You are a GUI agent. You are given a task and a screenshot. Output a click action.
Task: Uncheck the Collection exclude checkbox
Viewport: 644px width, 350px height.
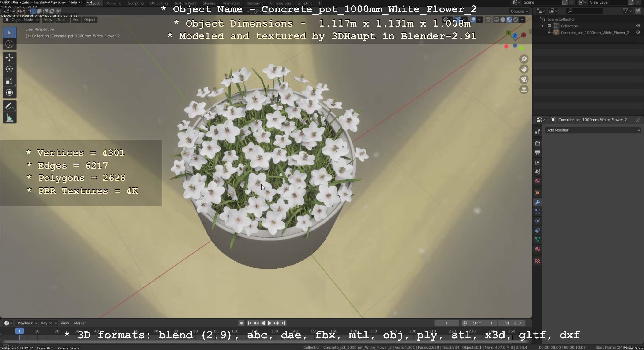[550, 26]
